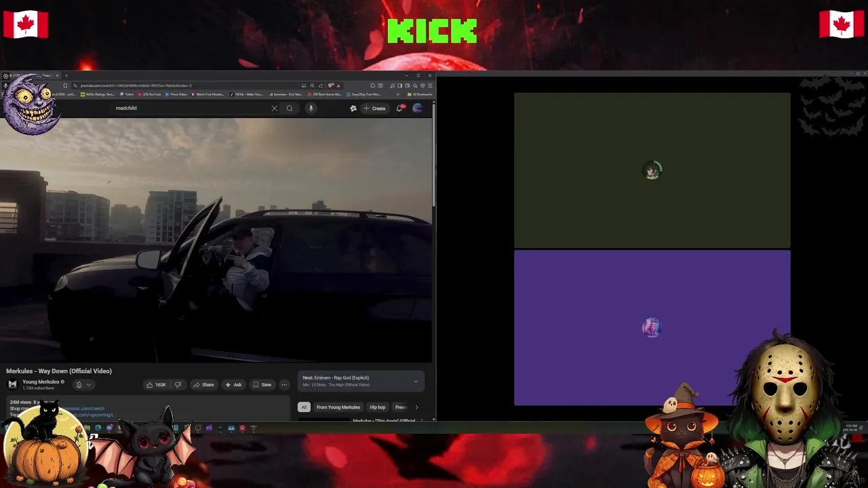Open the TikTok bookmark
Viewport: 868px width, 488px height.
(248, 94)
